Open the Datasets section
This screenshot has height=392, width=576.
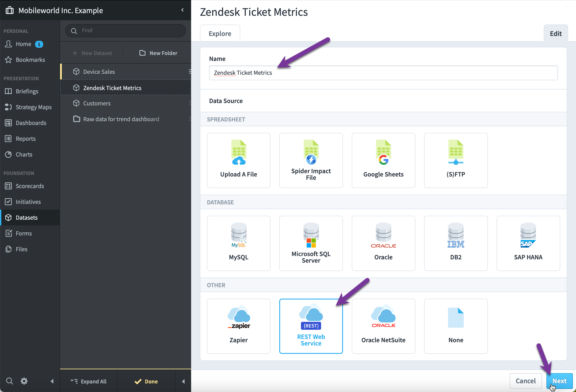(x=30, y=217)
